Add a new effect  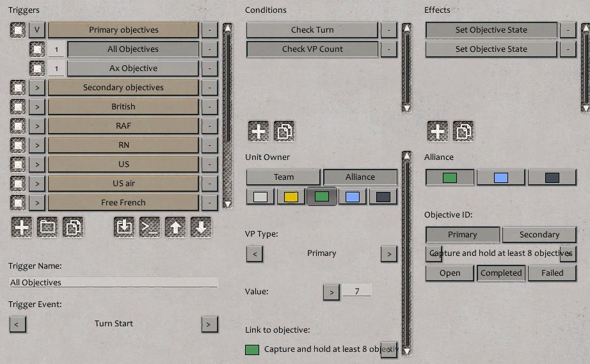tap(438, 132)
